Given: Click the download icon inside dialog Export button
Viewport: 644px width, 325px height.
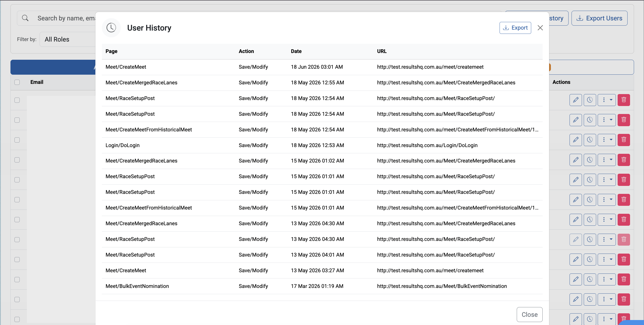Looking at the screenshot, I should tap(506, 28).
